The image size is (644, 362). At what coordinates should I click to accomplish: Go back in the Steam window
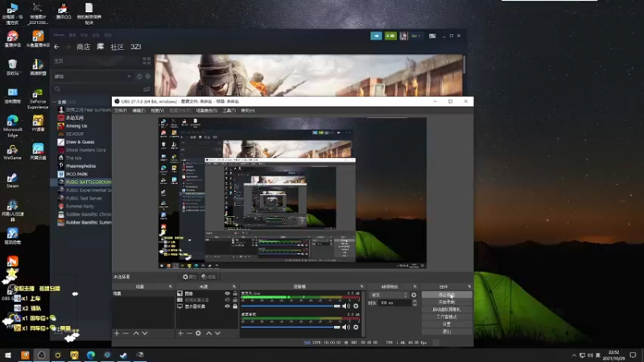pyautogui.click(x=56, y=47)
